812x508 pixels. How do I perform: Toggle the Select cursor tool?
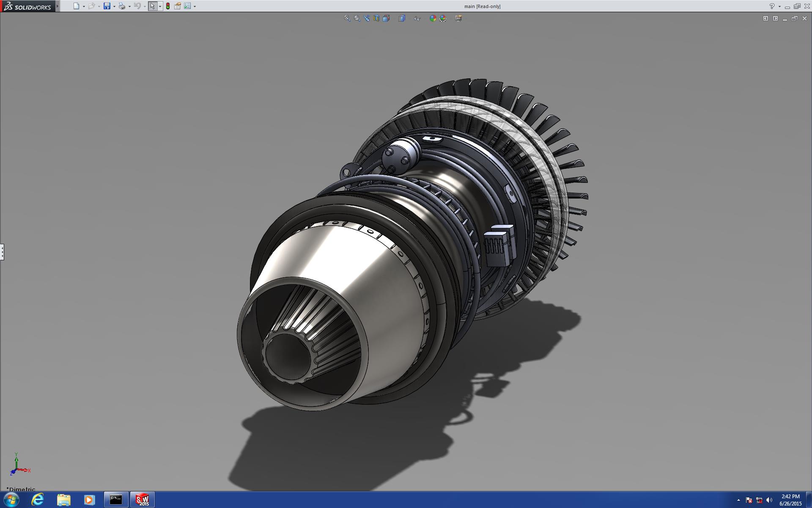[x=152, y=6]
